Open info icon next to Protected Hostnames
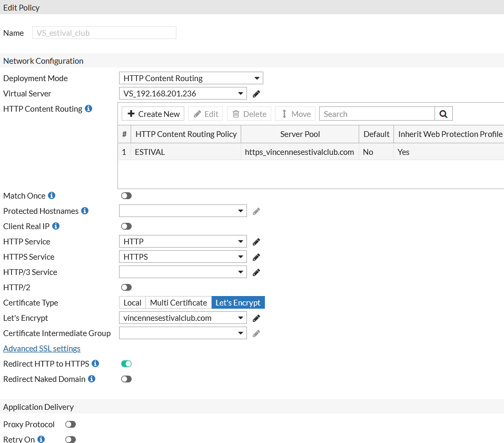 pos(85,211)
